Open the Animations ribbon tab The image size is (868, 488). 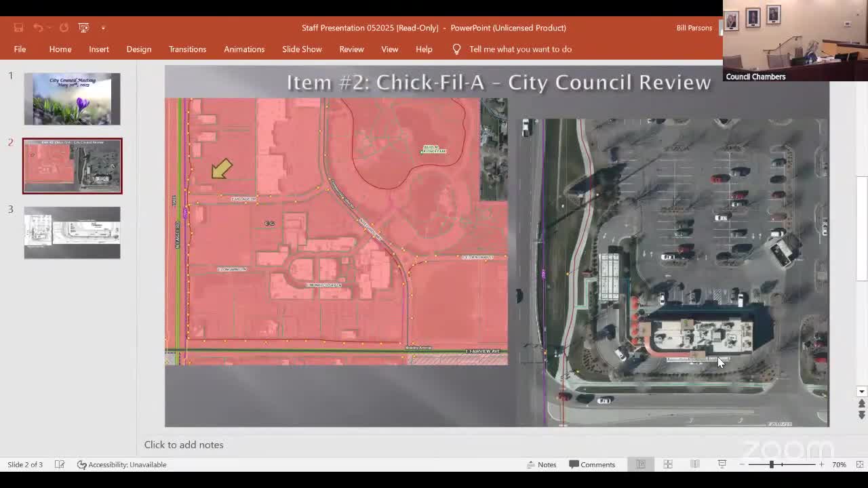tap(244, 49)
